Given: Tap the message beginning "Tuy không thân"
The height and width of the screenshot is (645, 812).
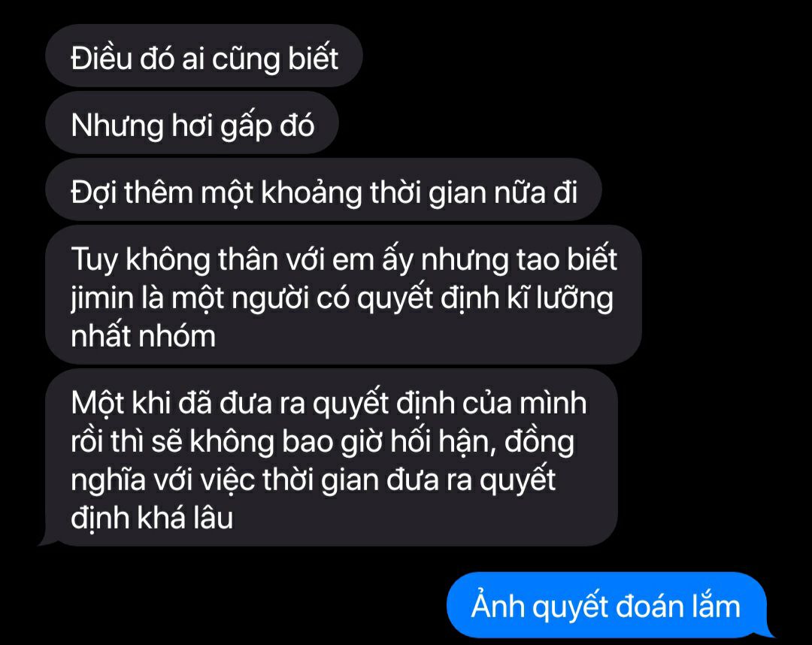Looking at the screenshot, I should (x=344, y=295).
